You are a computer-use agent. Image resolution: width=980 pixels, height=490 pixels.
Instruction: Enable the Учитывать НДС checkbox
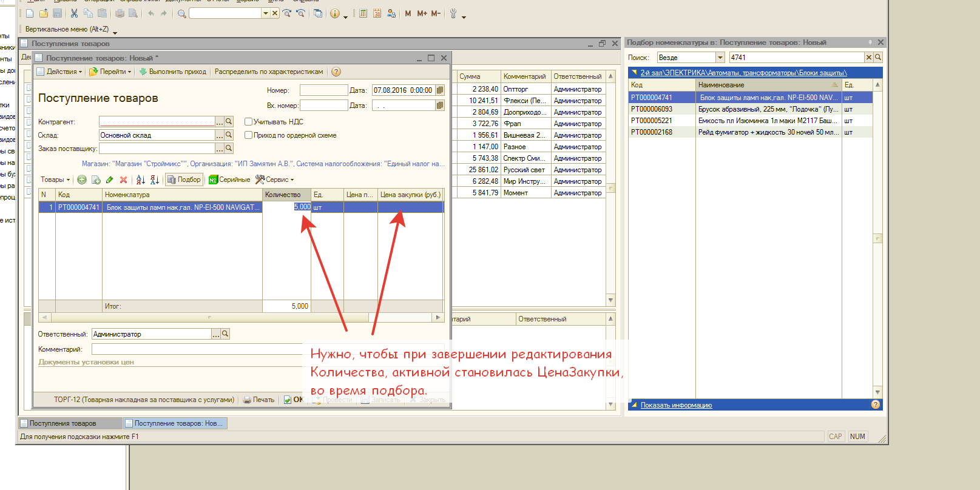[x=248, y=122]
